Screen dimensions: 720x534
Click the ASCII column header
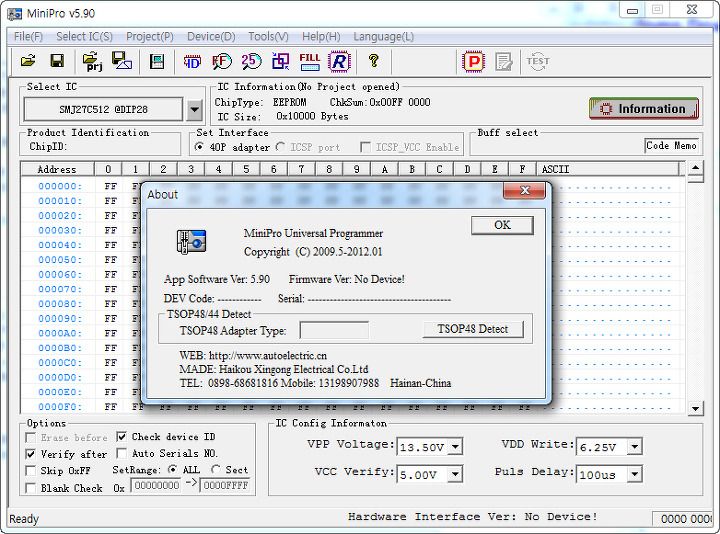(x=607, y=169)
